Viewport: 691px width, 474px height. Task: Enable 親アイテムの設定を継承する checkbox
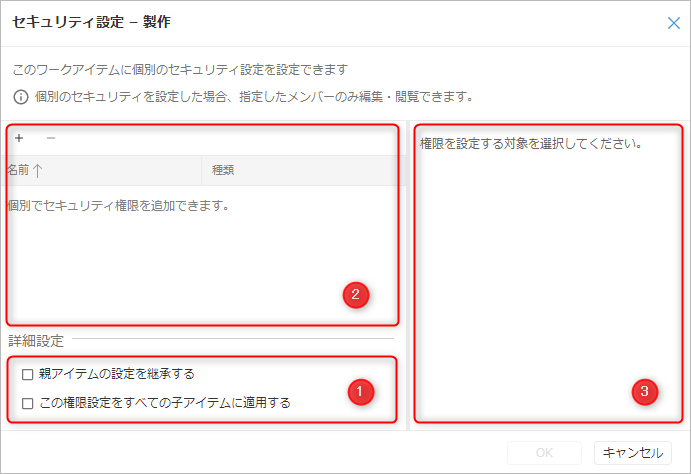[x=27, y=374]
